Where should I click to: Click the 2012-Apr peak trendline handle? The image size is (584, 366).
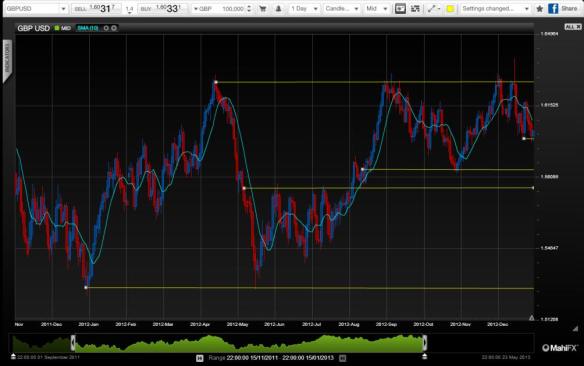pyautogui.click(x=216, y=82)
